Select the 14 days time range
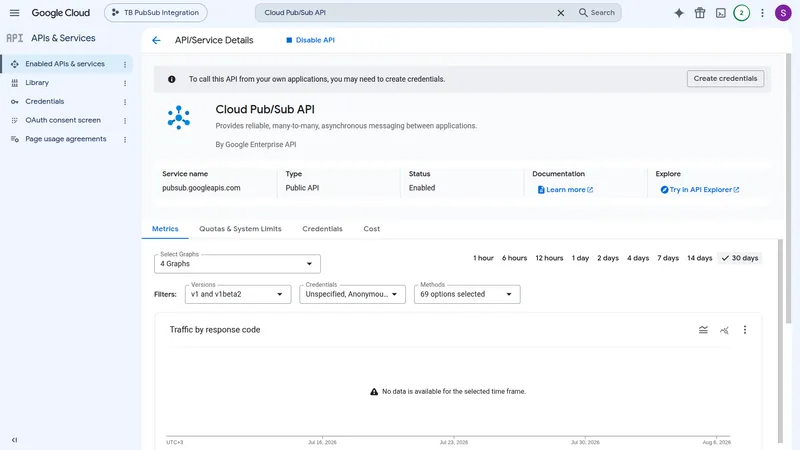This screenshot has height=450, width=800. coord(699,258)
